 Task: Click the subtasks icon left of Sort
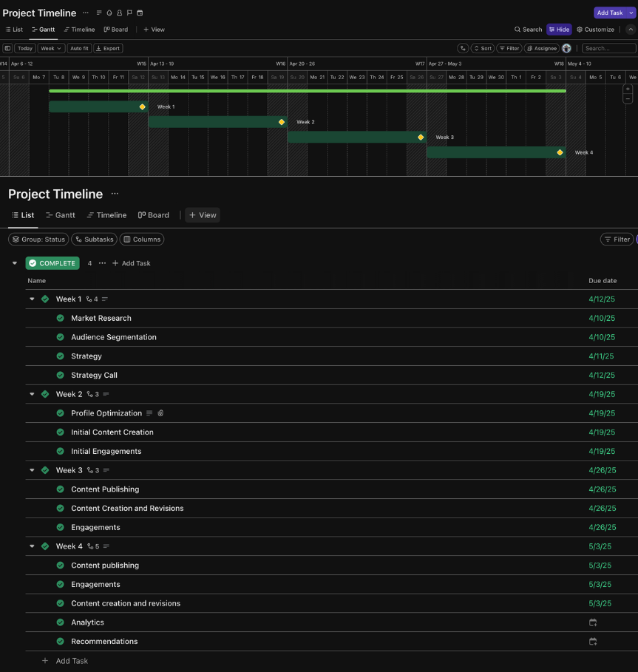click(x=463, y=49)
